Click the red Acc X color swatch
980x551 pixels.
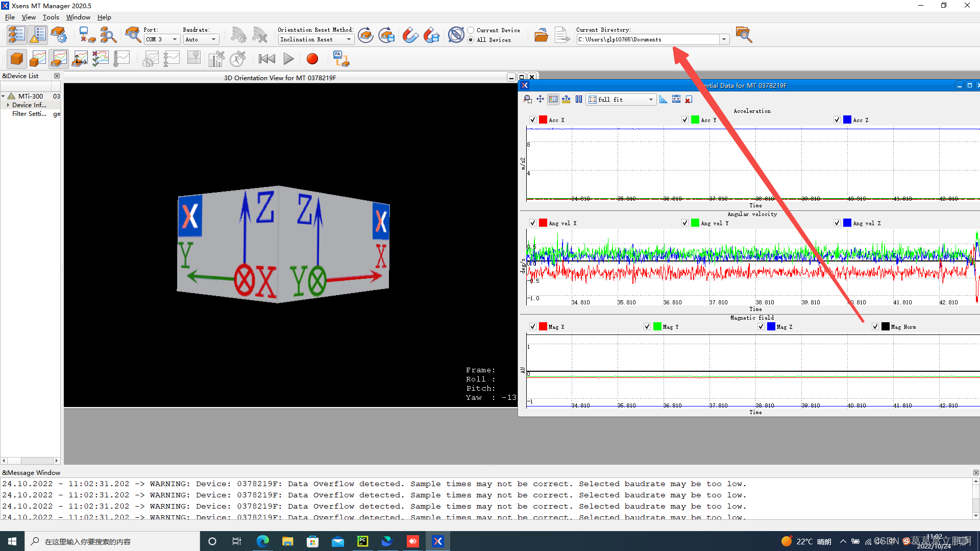coord(543,119)
